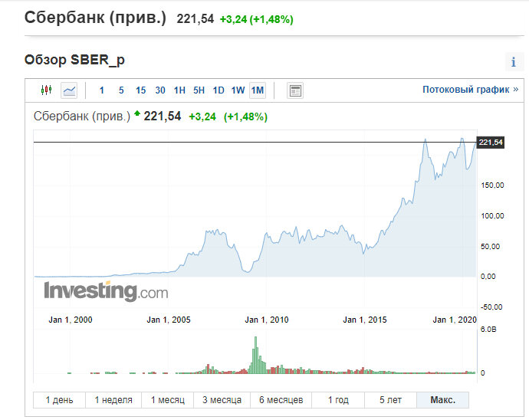Image resolution: width=529 pixels, height=420 pixels.
Task: Switch to candlestick chart type
Action: pos(46,90)
